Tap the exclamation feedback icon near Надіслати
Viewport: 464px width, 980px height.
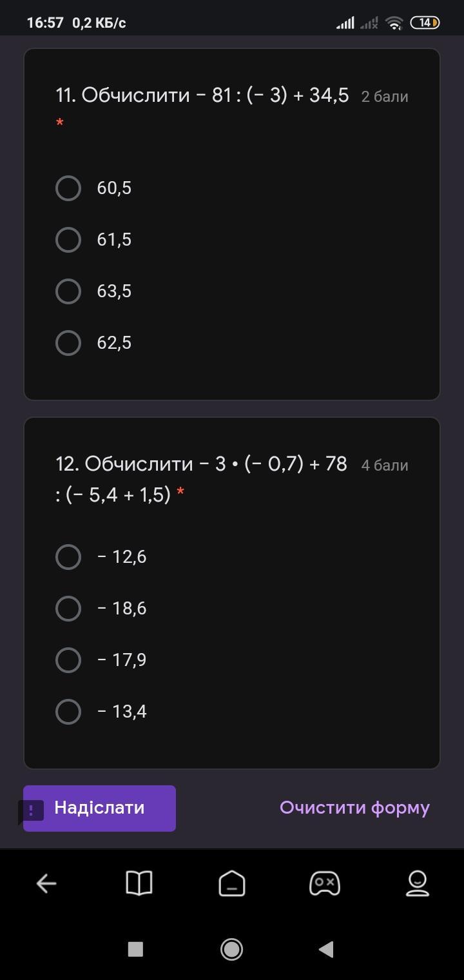31,811
